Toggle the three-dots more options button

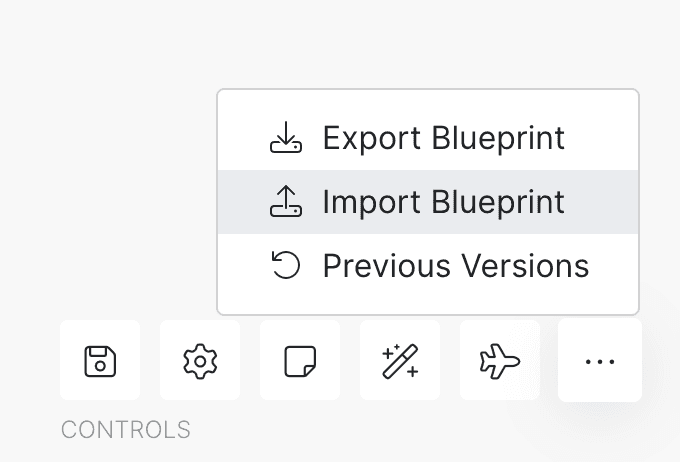600,361
